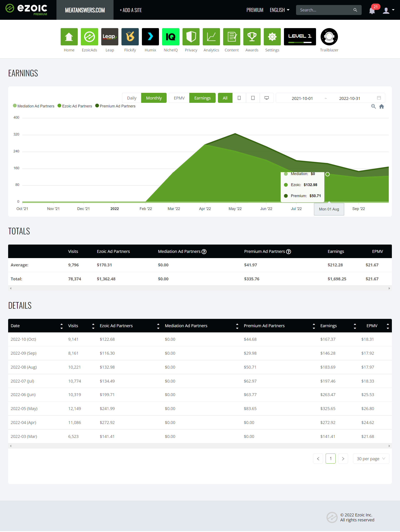Click the 2022-08 (Aug) date cell

(x=24, y=367)
